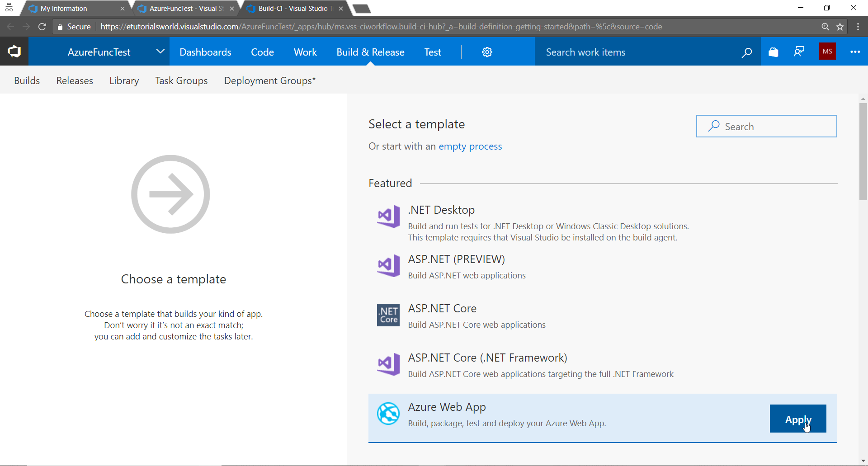Open the settings gear menu
This screenshot has height=466, width=868.
pyautogui.click(x=487, y=52)
